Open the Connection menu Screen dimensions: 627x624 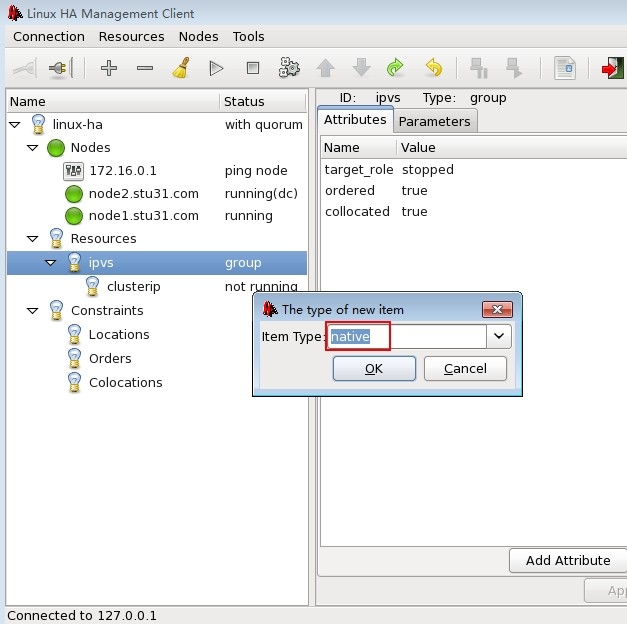tap(49, 36)
